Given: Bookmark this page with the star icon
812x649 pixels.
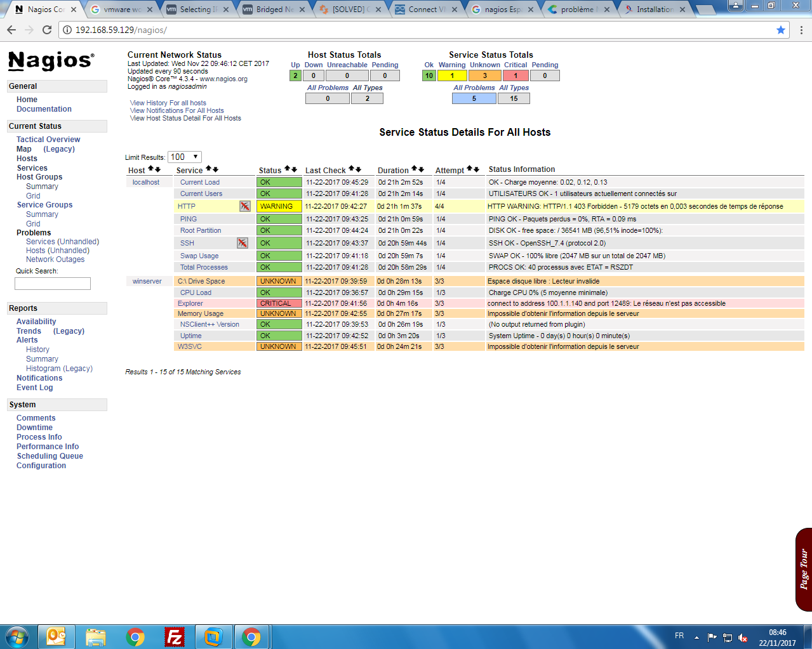Looking at the screenshot, I should click(x=781, y=30).
